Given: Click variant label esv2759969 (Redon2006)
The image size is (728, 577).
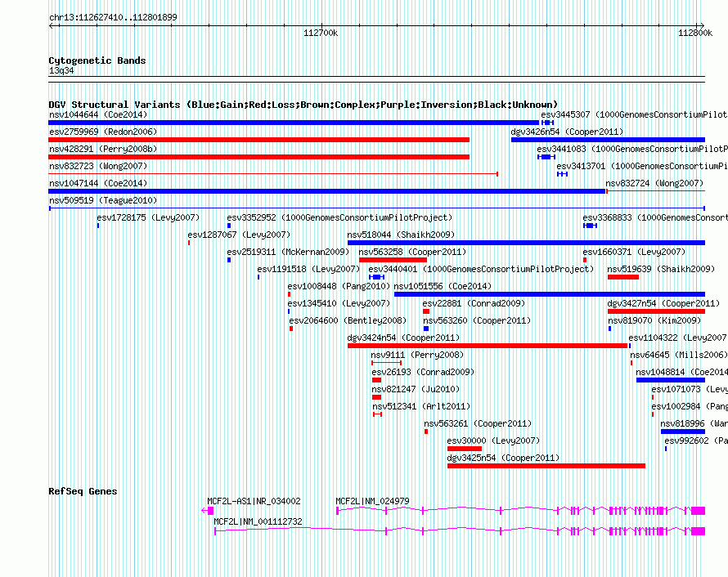Looking at the screenshot, I should 103,132.
